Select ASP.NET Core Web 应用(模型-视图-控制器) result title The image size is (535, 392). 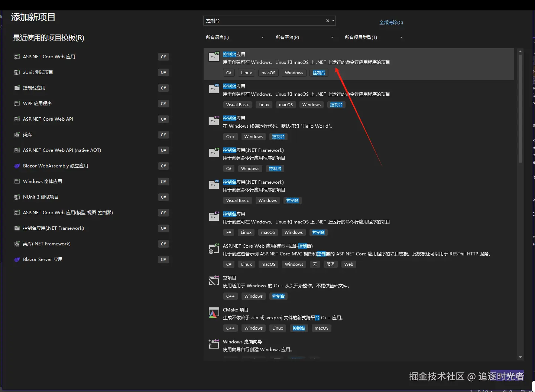pos(268,246)
